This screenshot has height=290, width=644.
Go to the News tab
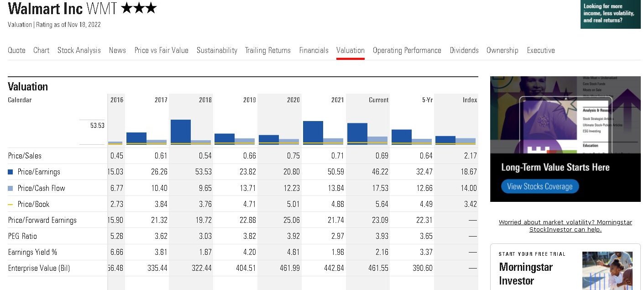pyautogui.click(x=117, y=50)
